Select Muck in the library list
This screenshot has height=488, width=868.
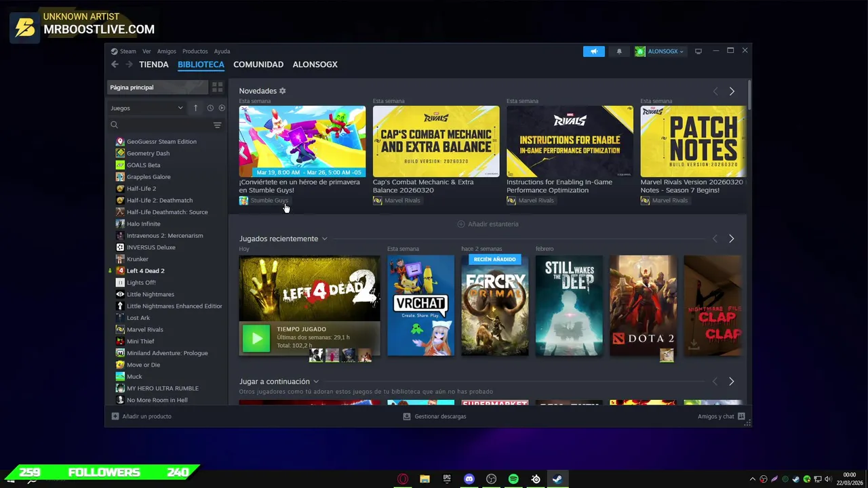click(134, 377)
